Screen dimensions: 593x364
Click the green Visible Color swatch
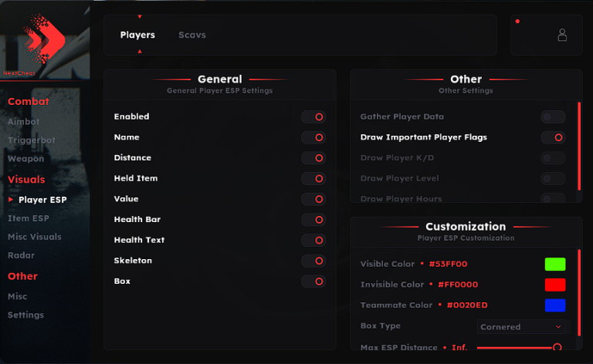click(x=554, y=264)
